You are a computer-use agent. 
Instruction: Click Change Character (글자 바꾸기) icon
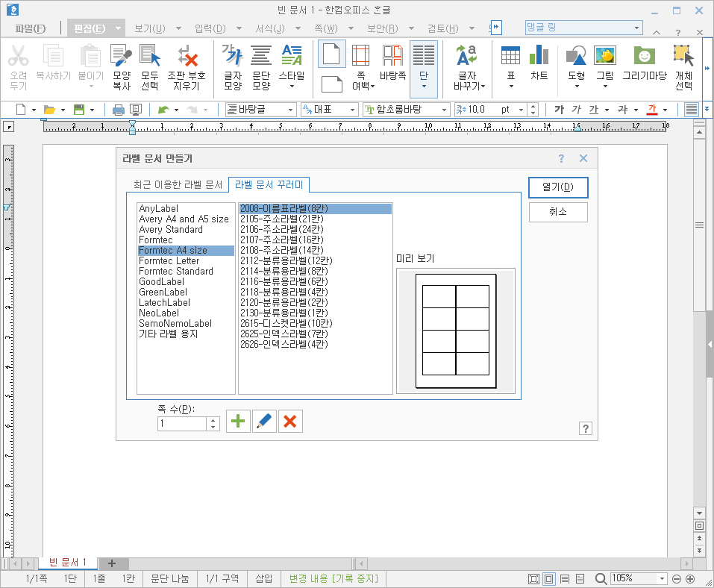click(x=467, y=55)
